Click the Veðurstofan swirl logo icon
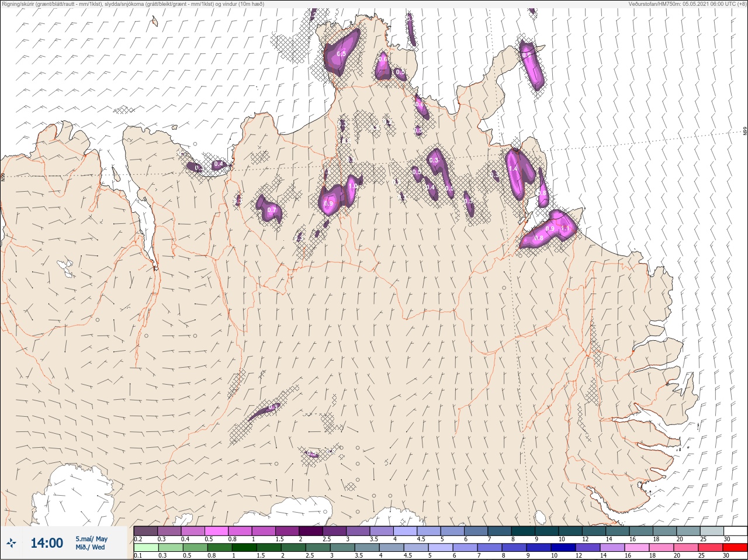Screen dimensions: 748x560 click(x=11, y=544)
